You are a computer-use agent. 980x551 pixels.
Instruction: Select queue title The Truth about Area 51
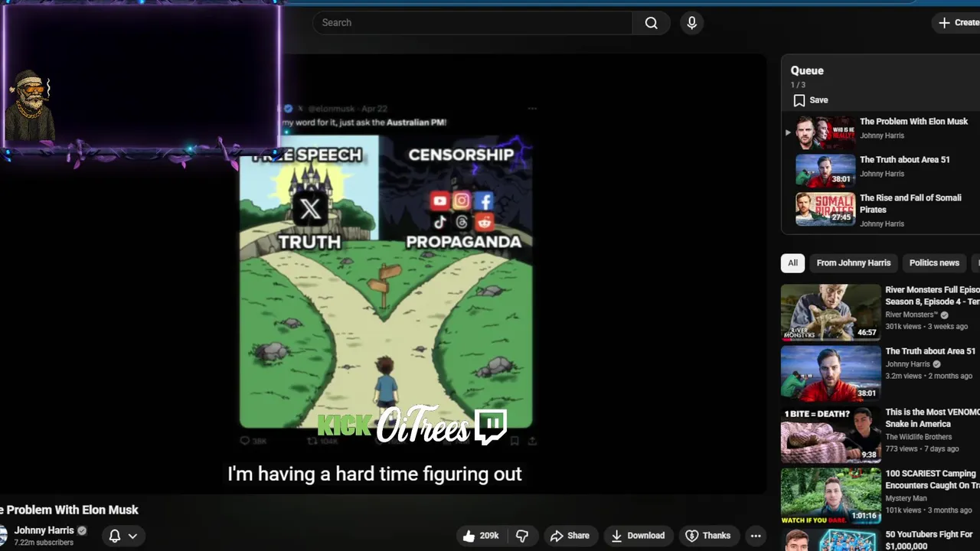904,160
